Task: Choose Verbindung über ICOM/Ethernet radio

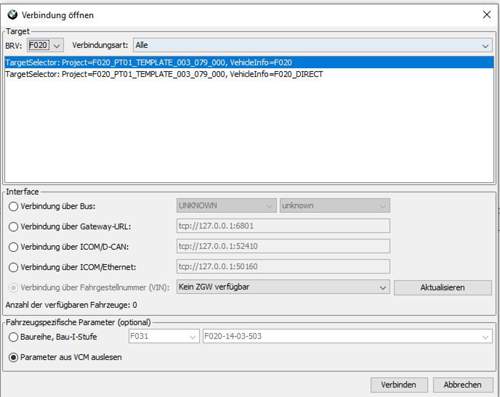Action: 13,267
